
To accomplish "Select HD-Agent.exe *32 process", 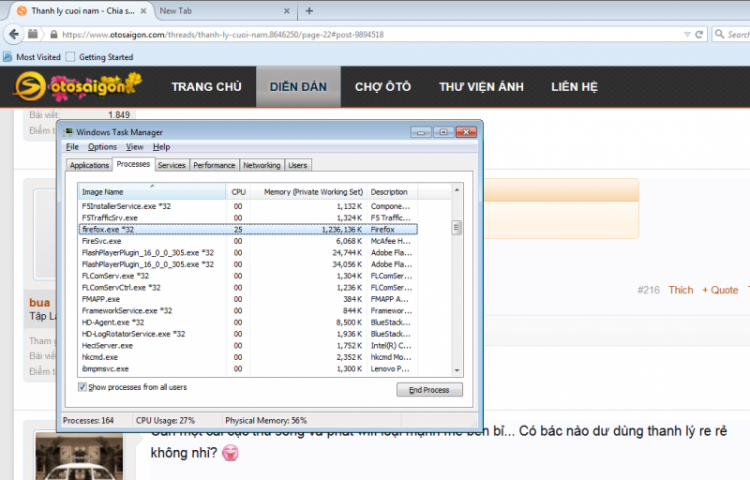I will point(248,322).
